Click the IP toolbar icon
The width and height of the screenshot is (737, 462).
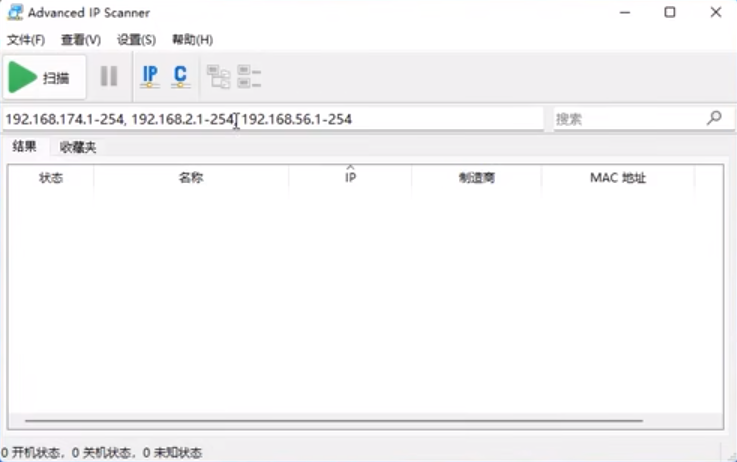click(150, 77)
